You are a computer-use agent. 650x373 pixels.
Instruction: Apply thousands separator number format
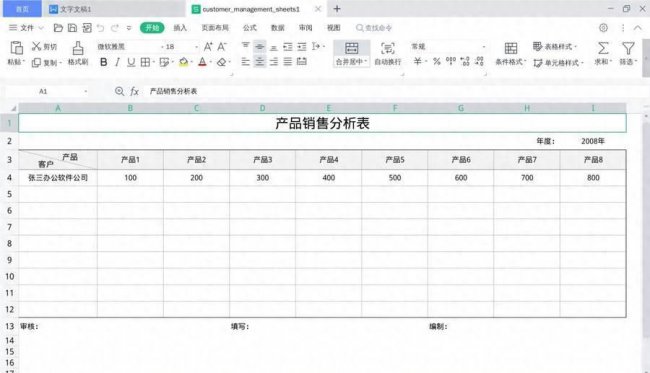pos(451,61)
